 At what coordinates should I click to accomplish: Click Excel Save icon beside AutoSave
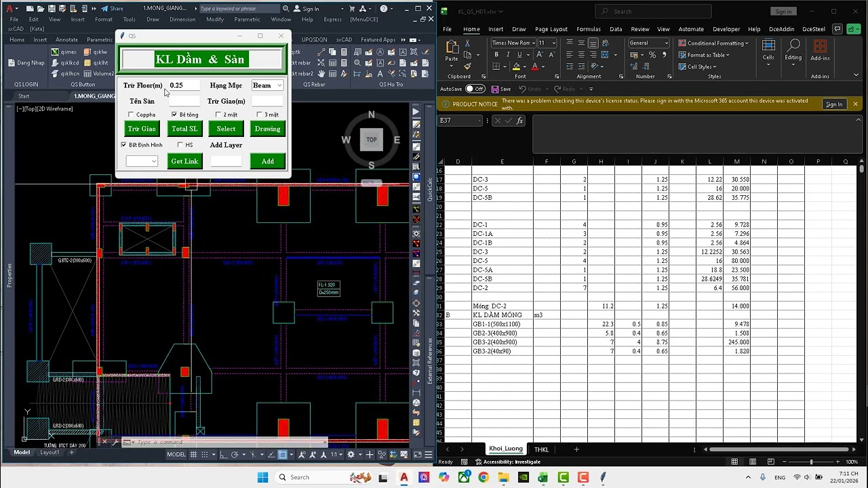tap(496, 89)
